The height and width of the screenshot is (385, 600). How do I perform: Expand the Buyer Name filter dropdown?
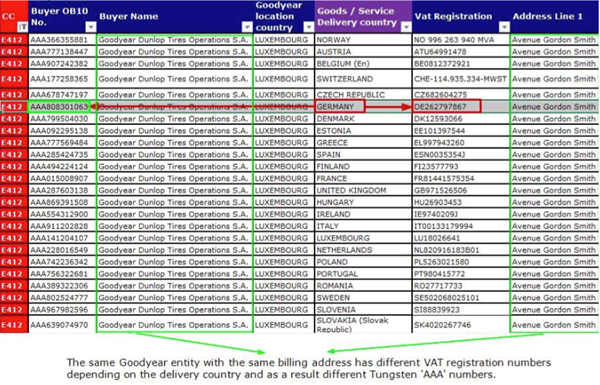(x=247, y=27)
